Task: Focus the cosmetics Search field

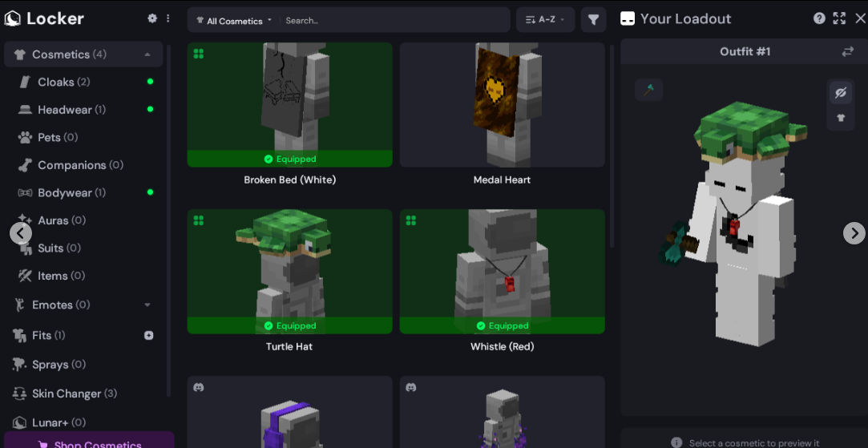Action: click(x=394, y=21)
